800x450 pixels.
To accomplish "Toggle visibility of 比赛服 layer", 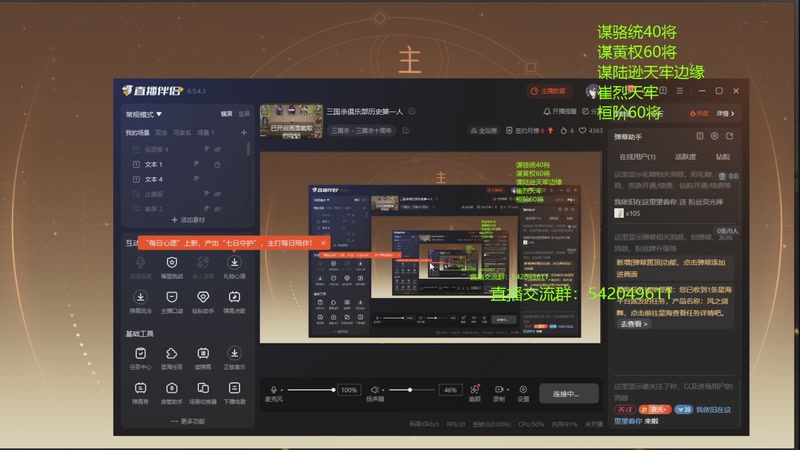I will pyautogui.click(x=217, y=194).
